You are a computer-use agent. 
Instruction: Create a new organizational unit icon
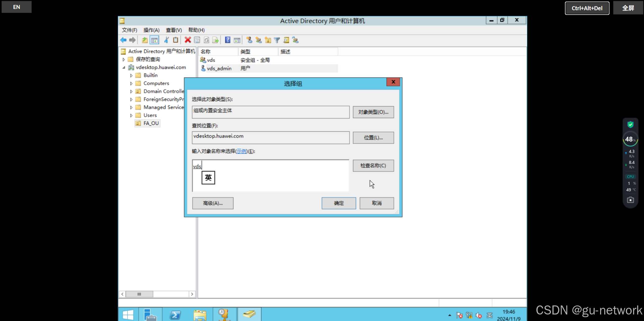(268, 40)
